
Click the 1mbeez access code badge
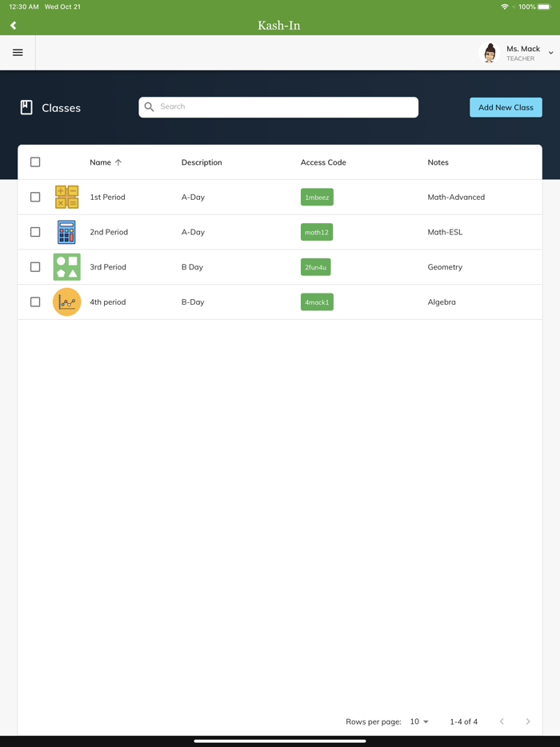click(x=317, y=197)
